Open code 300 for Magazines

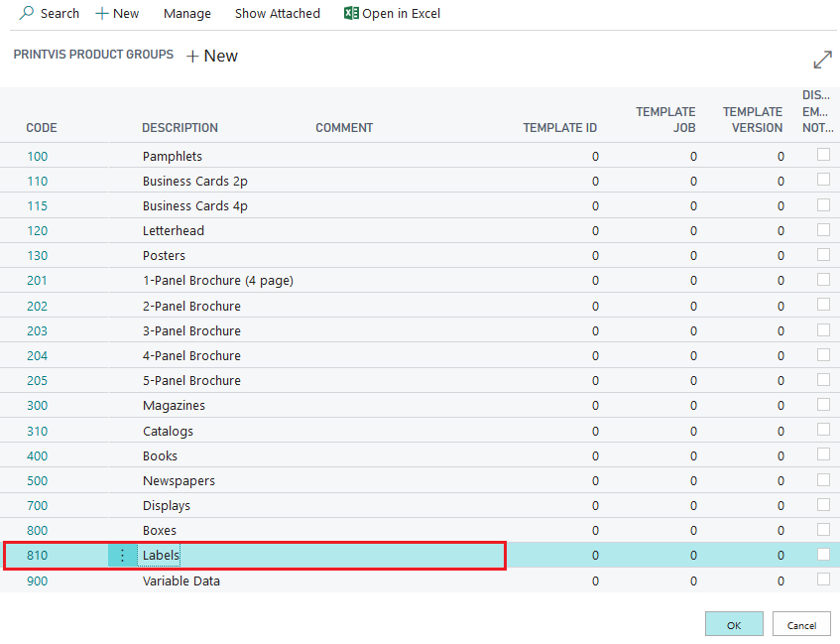tap(37, 406)
